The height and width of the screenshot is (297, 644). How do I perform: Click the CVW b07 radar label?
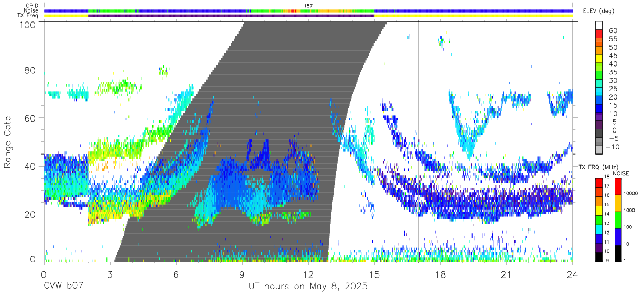coord(64,287)
